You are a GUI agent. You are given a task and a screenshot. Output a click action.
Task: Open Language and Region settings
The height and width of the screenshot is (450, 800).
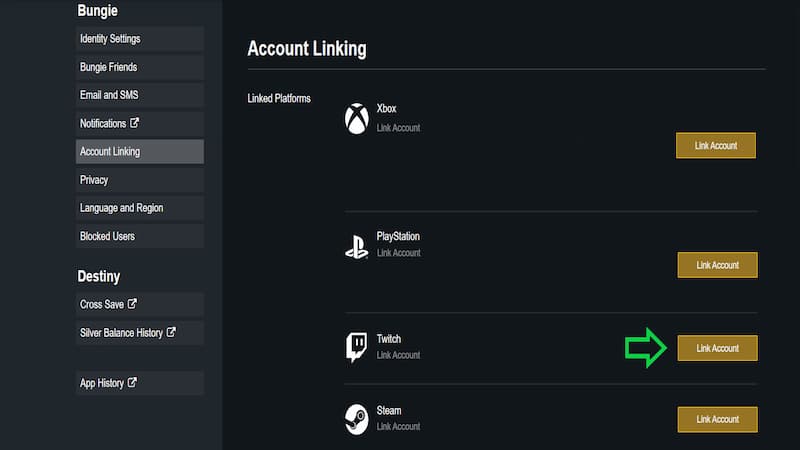(140, 208)
